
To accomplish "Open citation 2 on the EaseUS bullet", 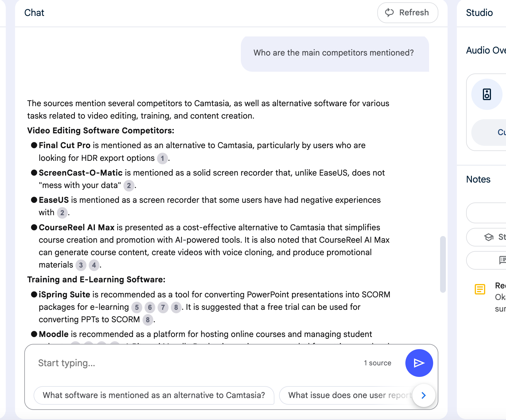I will 62,213.
